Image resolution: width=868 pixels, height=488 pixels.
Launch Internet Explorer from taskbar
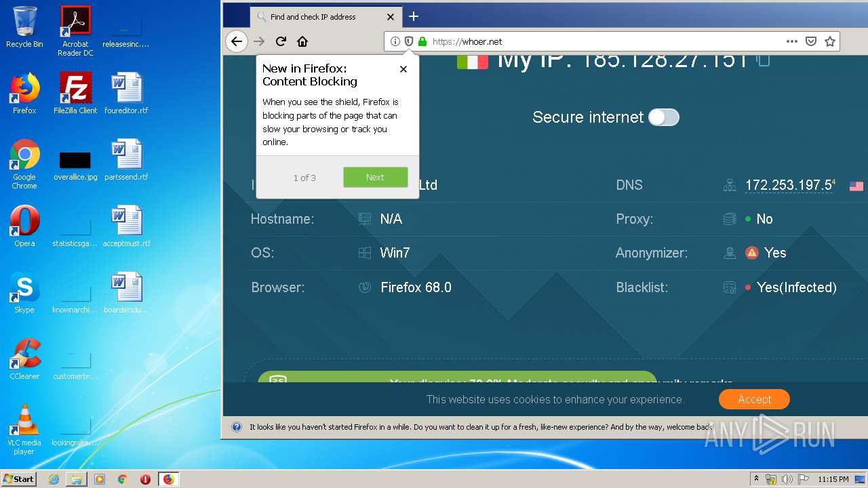pyautogui.click(x=54, y=479)
